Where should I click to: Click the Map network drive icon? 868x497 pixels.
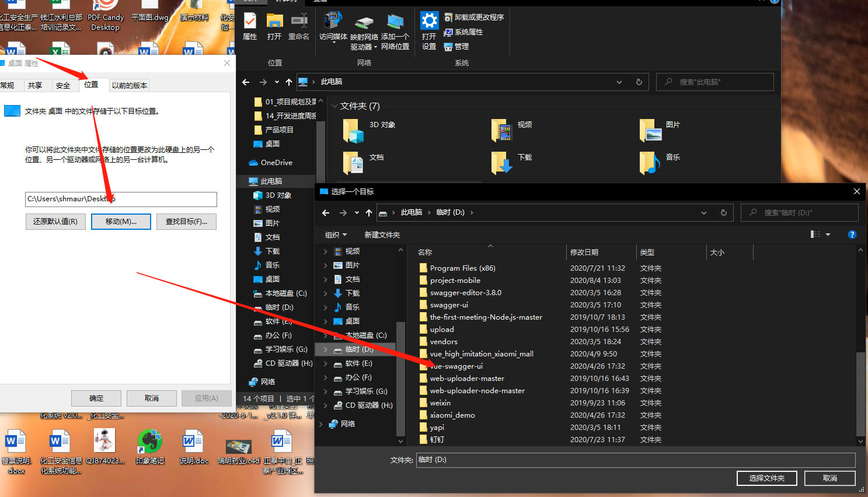coord(364,23)
